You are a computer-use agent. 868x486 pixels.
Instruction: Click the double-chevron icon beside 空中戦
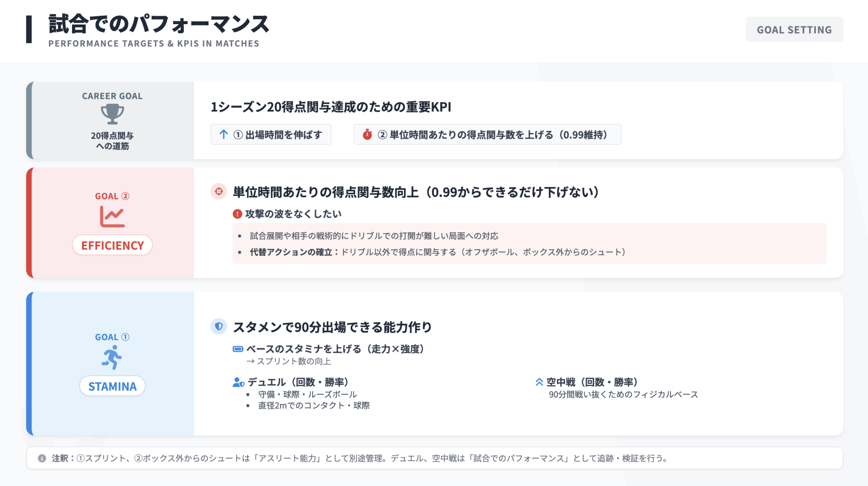coord(539,382)
